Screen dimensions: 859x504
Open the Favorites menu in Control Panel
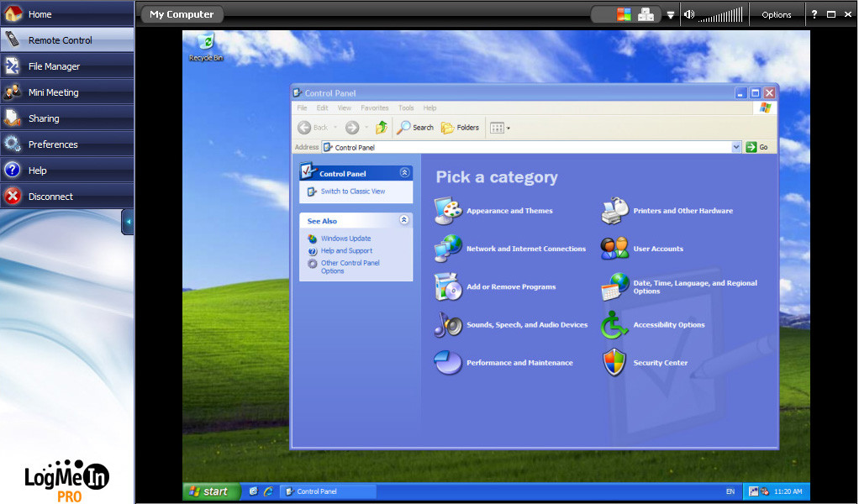tap(375, 108)
